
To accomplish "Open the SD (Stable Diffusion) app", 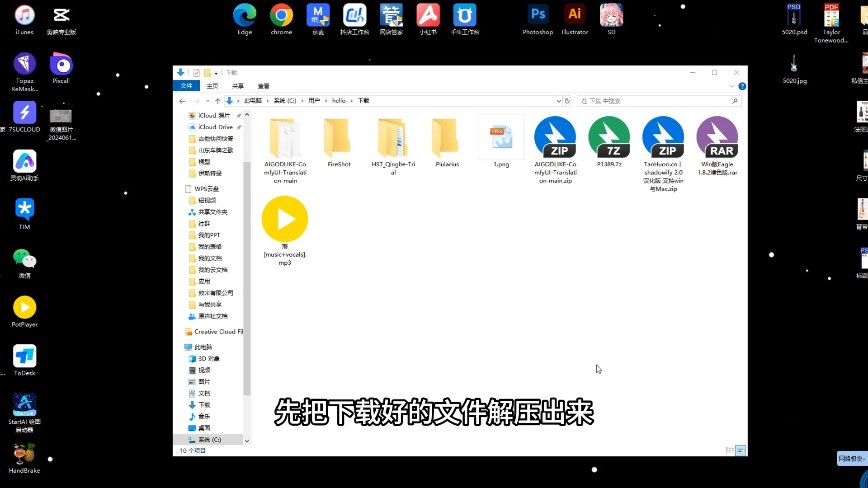I will click(x=611, y=14).
